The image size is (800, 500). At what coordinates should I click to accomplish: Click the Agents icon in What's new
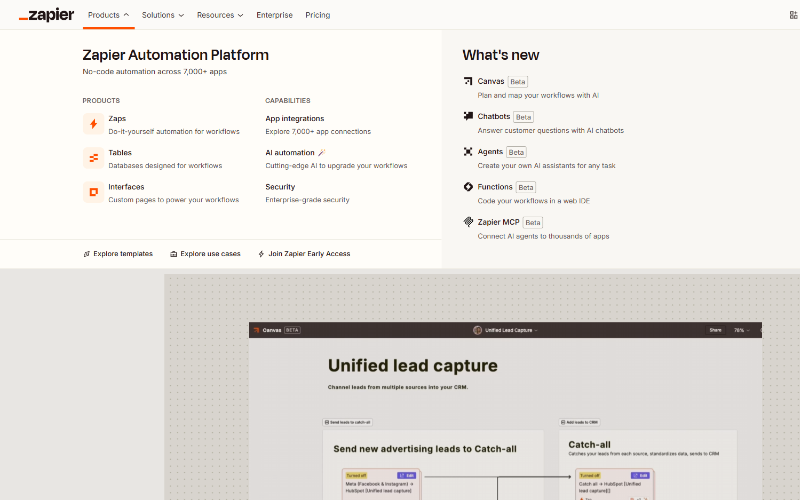coord(468,152)
